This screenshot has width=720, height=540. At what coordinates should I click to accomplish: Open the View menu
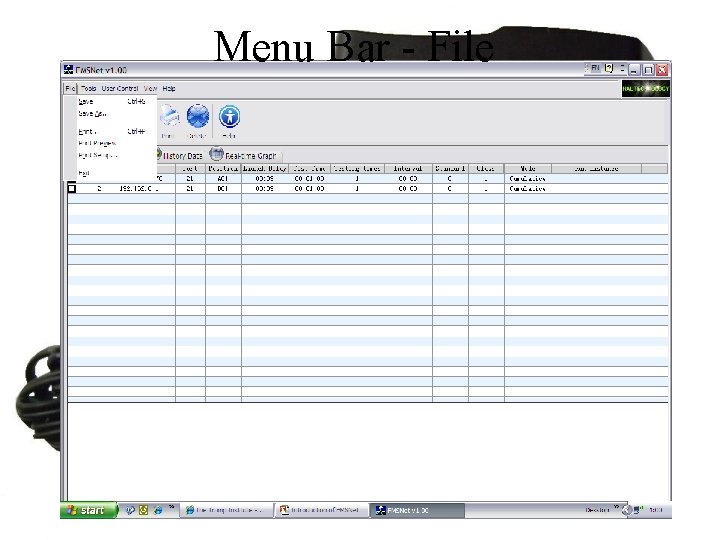click(150, 88)
